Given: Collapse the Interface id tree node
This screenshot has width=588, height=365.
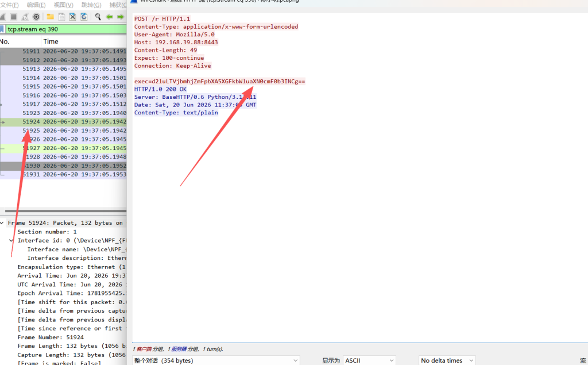Looking at the screenshot, I should tap(11, 240).
